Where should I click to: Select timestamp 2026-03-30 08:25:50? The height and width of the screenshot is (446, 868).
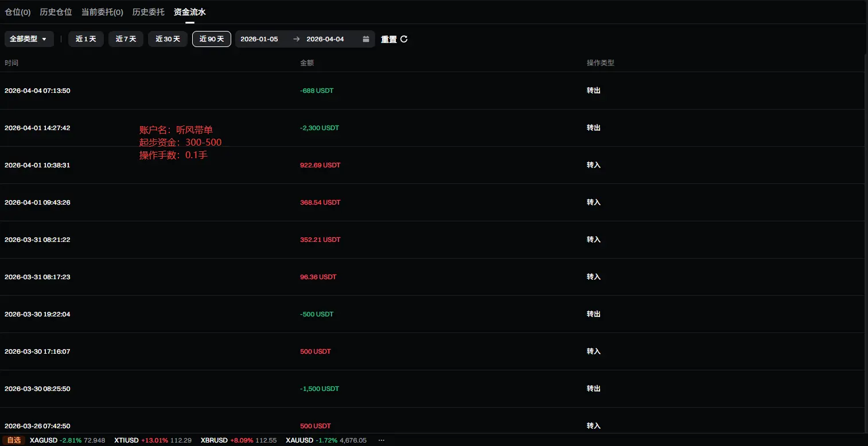(x=37, y=389)
